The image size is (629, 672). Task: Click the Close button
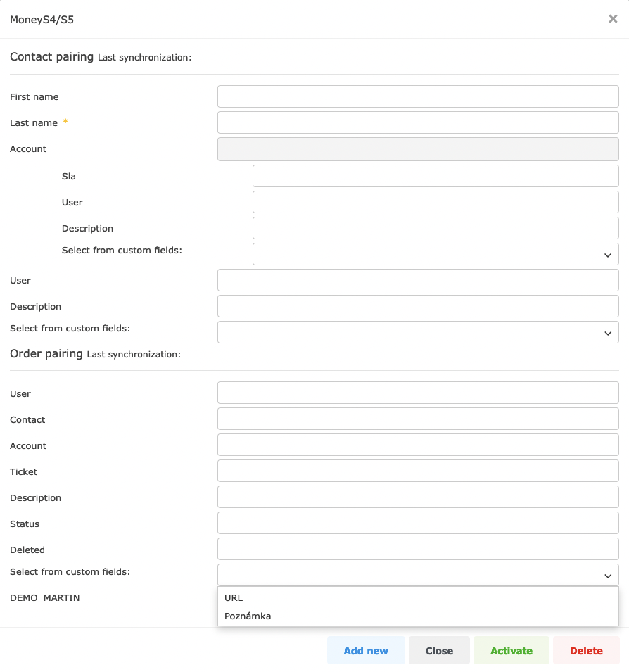[439, 650]
